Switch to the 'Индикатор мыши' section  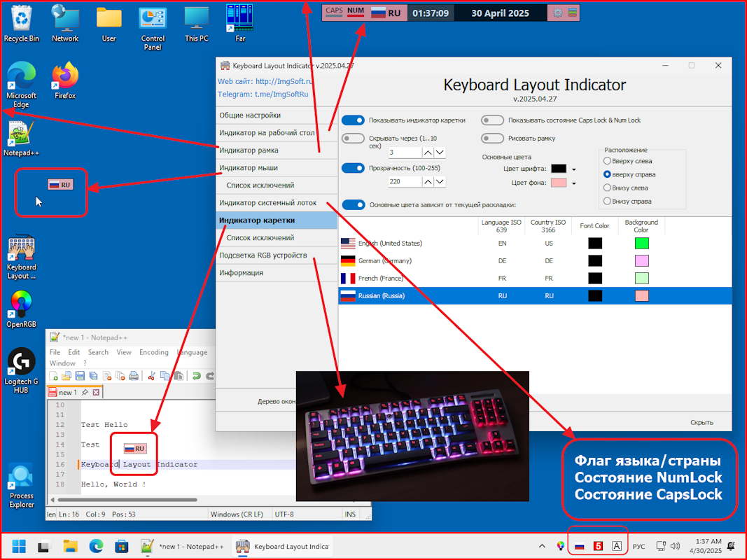click(x=277, y=167)
